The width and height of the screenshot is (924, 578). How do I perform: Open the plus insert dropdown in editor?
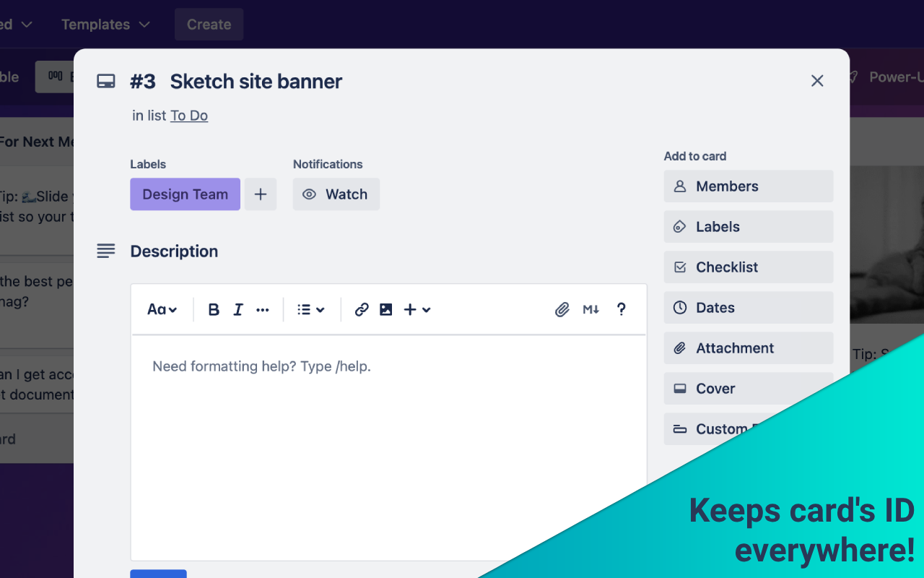click(416, 309)
